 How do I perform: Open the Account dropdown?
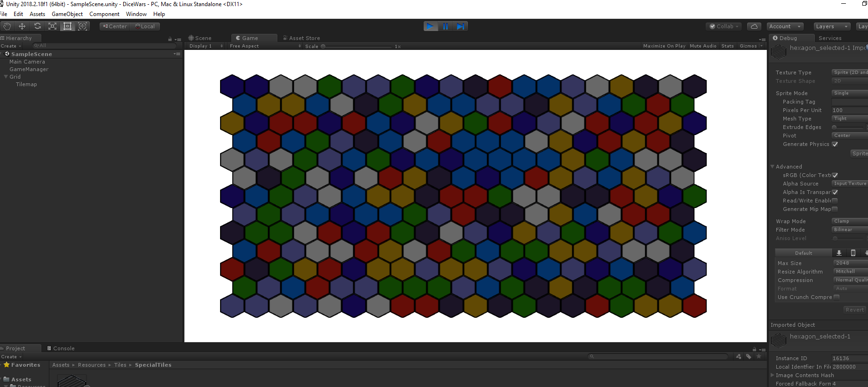[785, 26]
